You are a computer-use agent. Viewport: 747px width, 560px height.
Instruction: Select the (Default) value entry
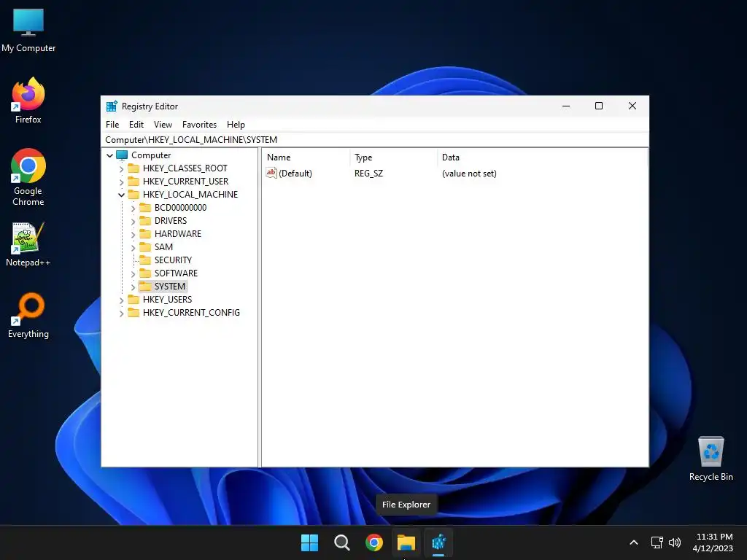289,174
